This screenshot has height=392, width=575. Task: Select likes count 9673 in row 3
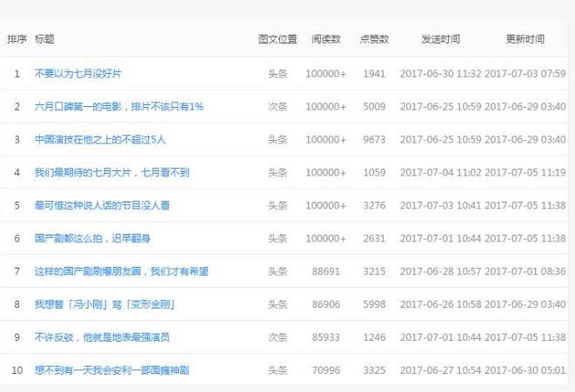374,140
